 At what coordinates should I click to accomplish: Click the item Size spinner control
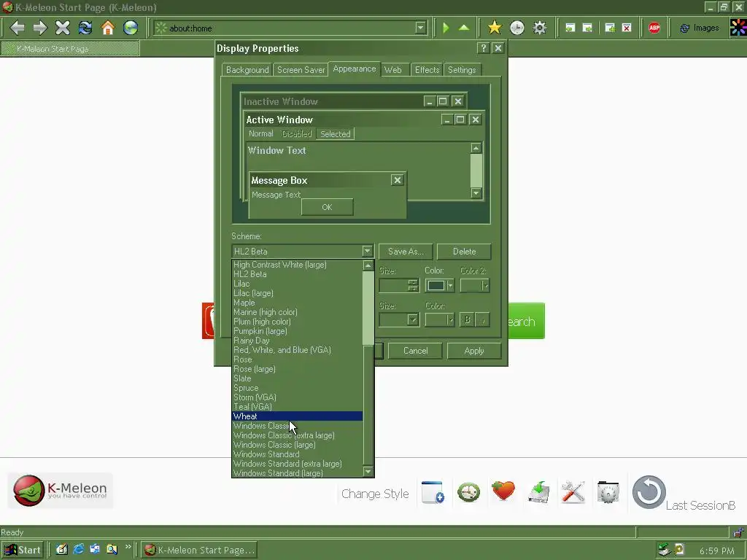[x=413, y=286]
